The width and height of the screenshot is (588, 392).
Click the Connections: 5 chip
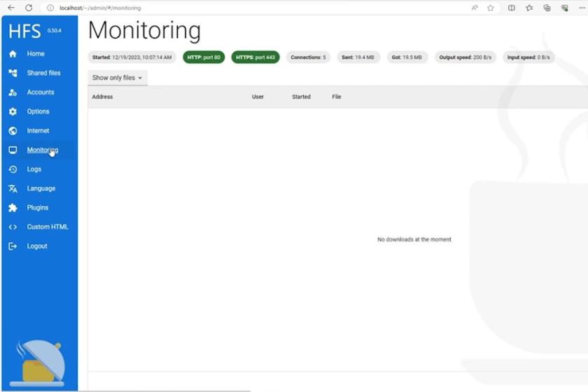click(x=308, y=57)
